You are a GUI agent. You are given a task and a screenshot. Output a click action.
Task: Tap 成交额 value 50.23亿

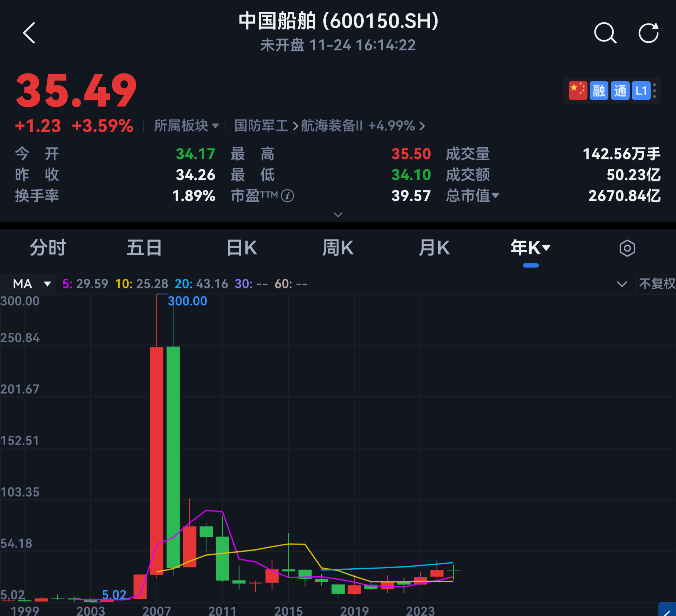tap(634, 175)
